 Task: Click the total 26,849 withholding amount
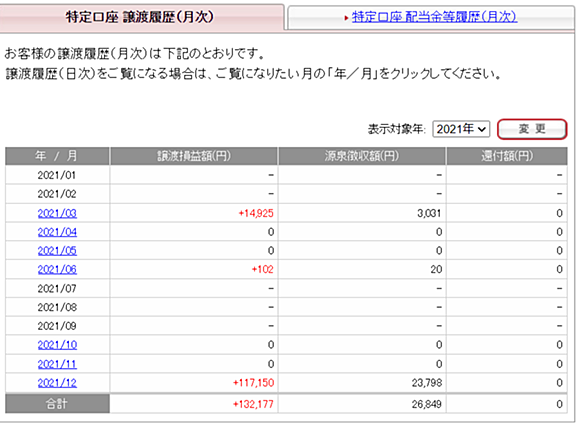coord(427,404)
